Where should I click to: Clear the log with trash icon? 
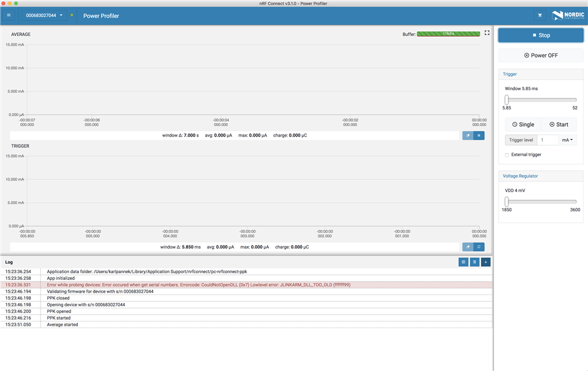[474, 262]
